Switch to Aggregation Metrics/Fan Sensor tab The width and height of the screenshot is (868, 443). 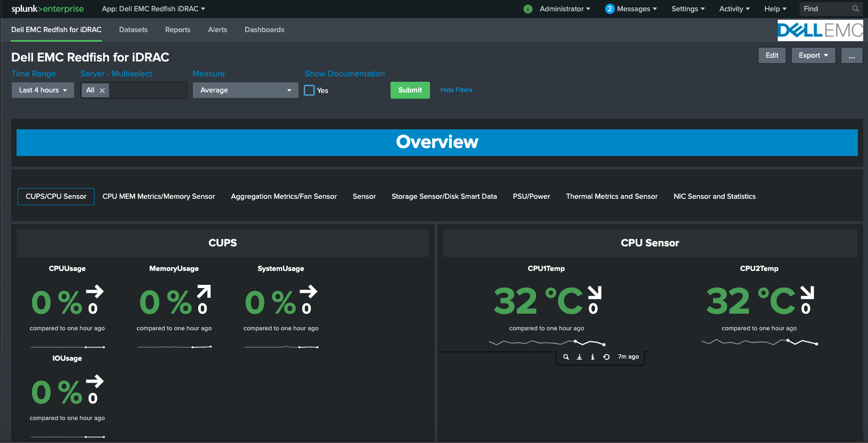pyautogui.click(x=284, y=197)
